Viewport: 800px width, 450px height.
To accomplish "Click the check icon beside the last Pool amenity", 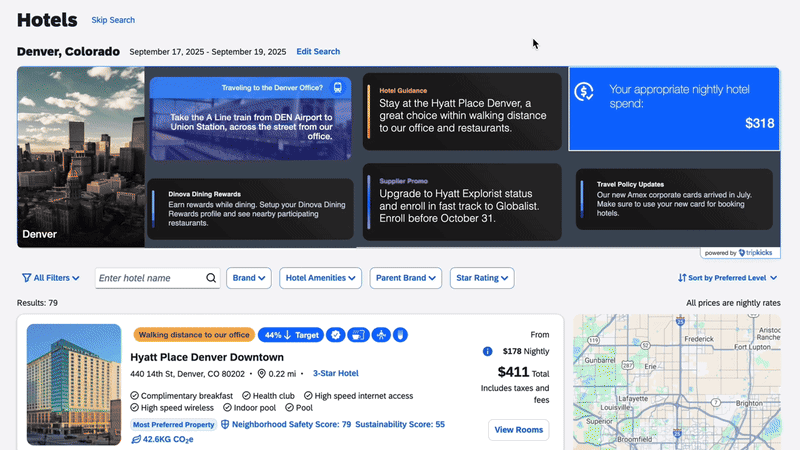I will pos(289,408).
